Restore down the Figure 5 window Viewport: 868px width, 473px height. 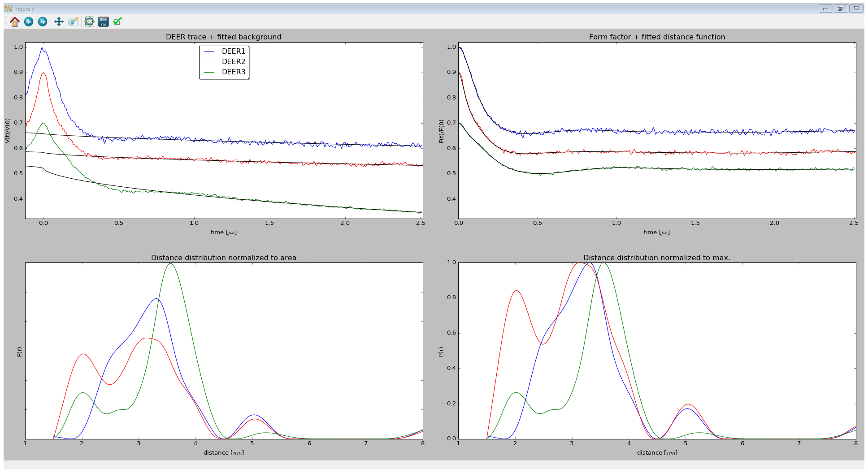841,9
